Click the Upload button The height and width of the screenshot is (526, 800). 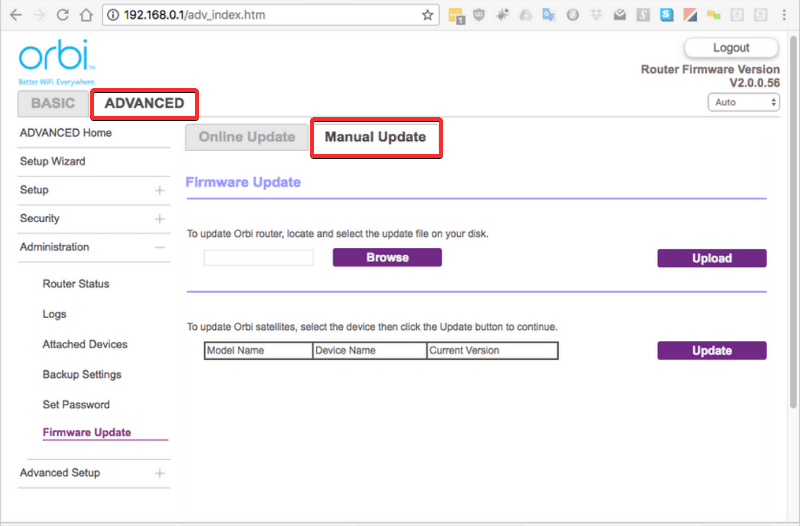pyautogui.click(x=711, y=258)
